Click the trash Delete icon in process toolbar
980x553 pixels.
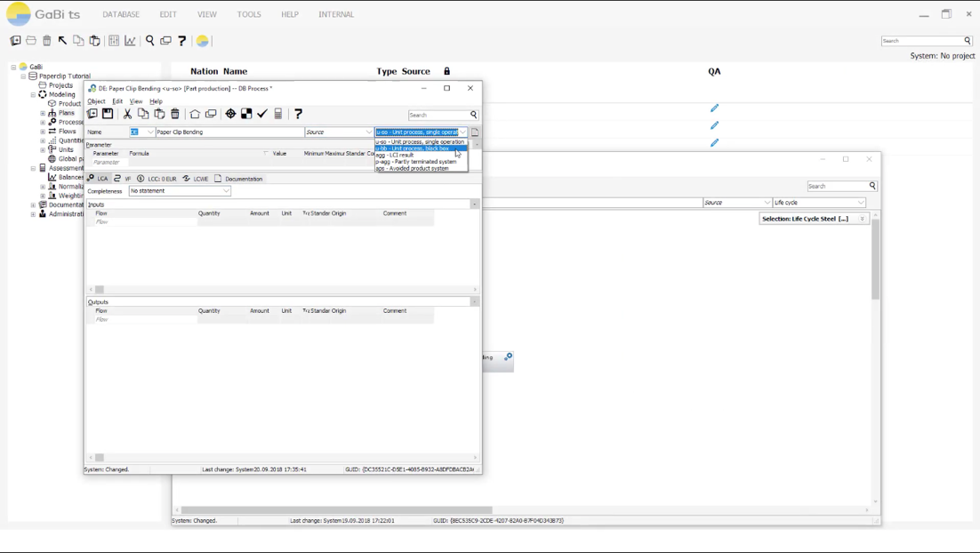click(175, 114)
